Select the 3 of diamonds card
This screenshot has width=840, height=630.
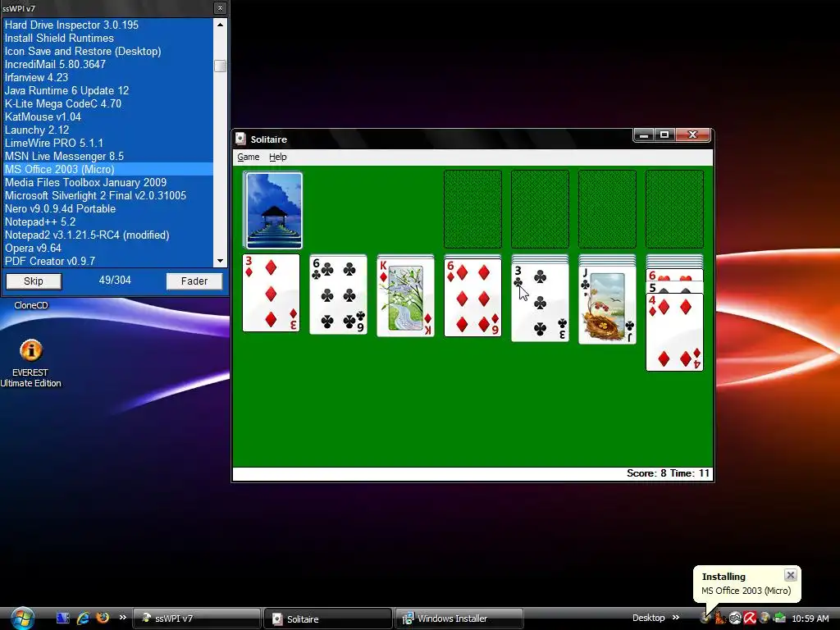pyautogui.click(x=271, y=293)
